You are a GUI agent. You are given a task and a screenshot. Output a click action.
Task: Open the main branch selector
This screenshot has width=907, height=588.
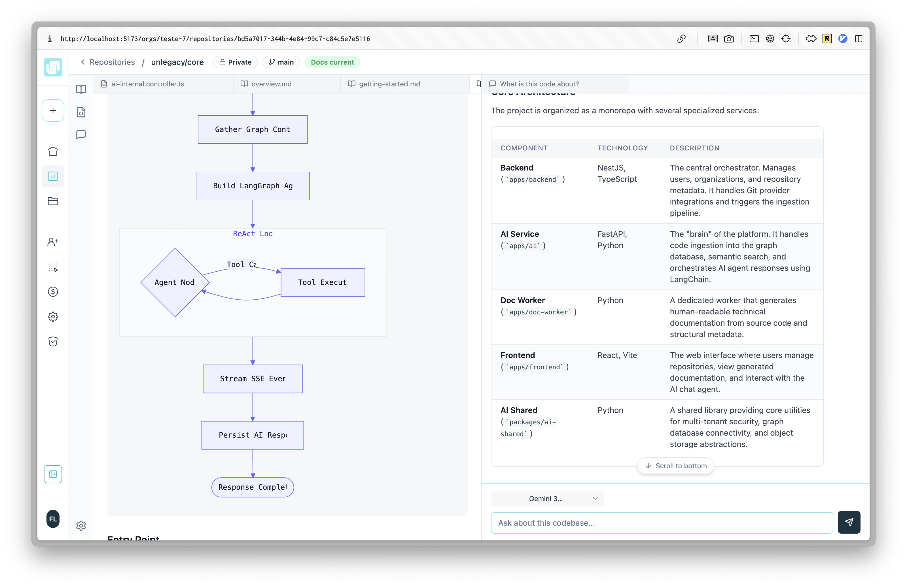[281, 62]
